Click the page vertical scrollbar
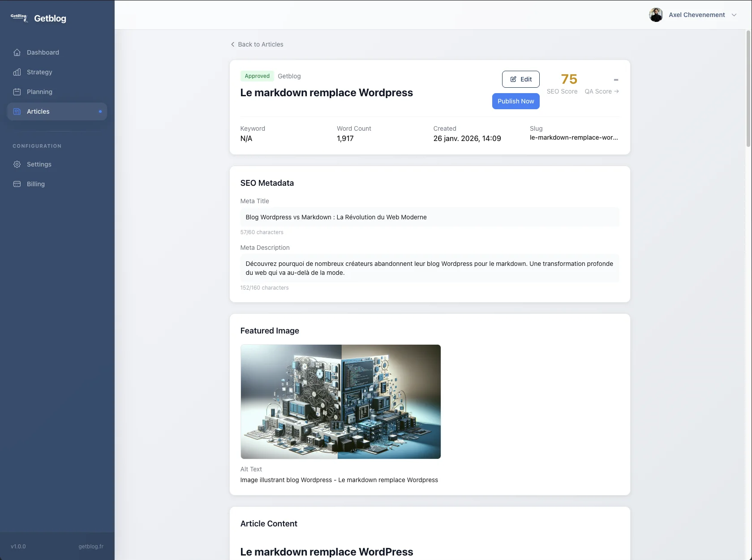752x560 pixels. point(748,89)
